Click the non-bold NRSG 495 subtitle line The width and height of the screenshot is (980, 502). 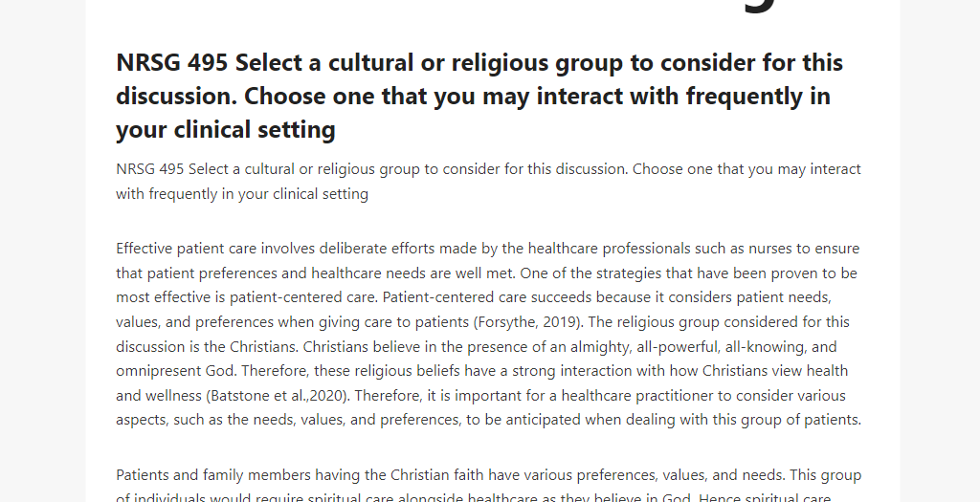(489, 182)
